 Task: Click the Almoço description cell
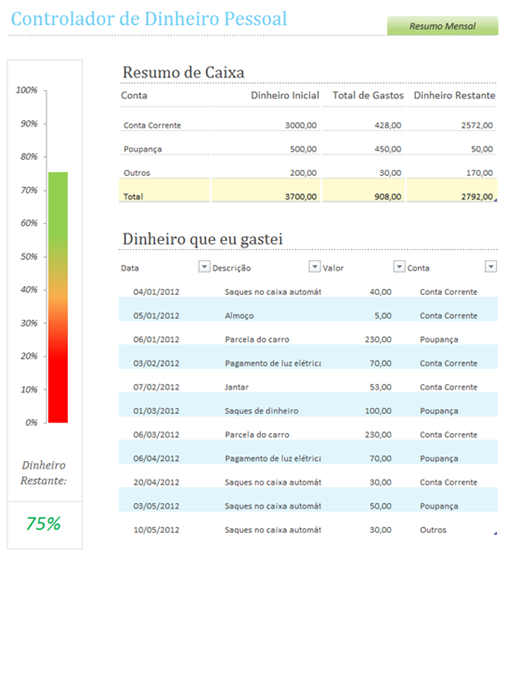click(x=239, y=316)
